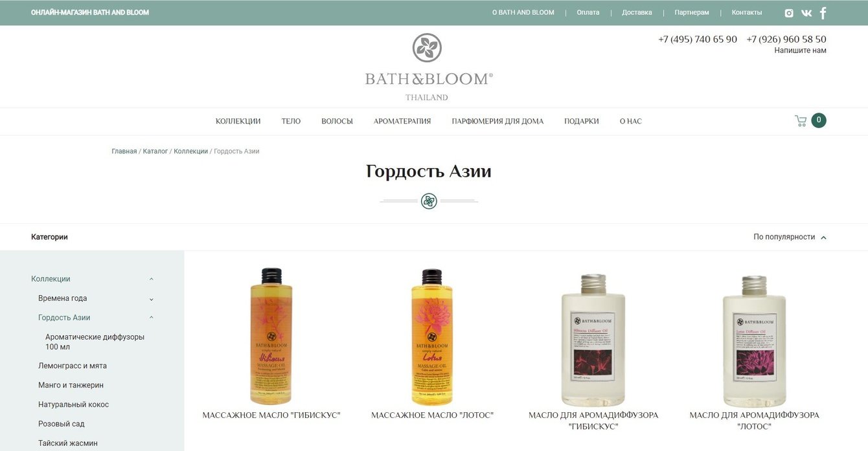Screen dimensions: 868x451
Task: Expand the 'Времена года' subcategory chevron
Action: [x=152, y=299]
